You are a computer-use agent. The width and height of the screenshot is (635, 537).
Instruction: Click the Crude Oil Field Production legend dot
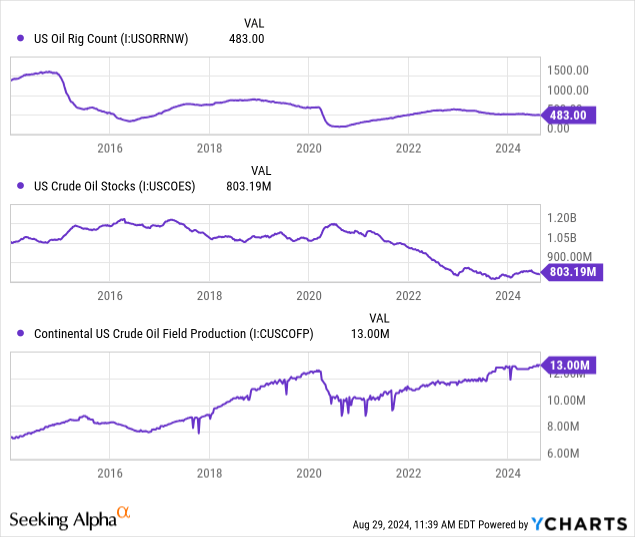click(22, 334)
